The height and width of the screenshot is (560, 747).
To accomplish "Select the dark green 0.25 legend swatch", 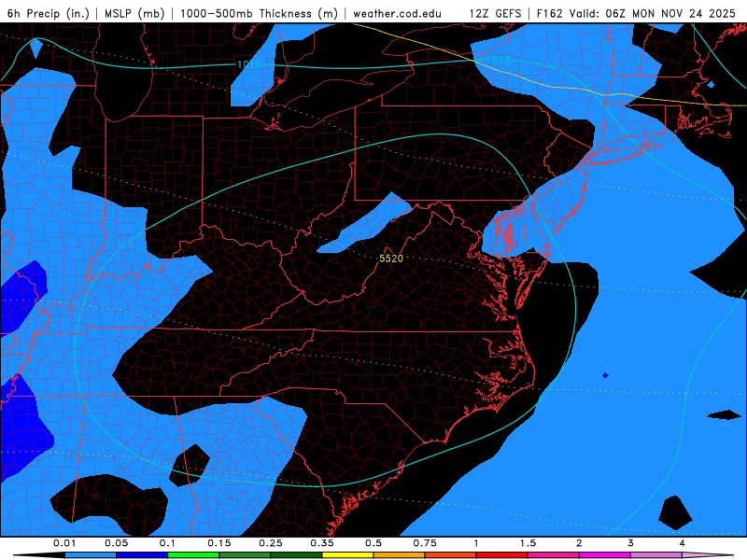I will pos(296,555).
